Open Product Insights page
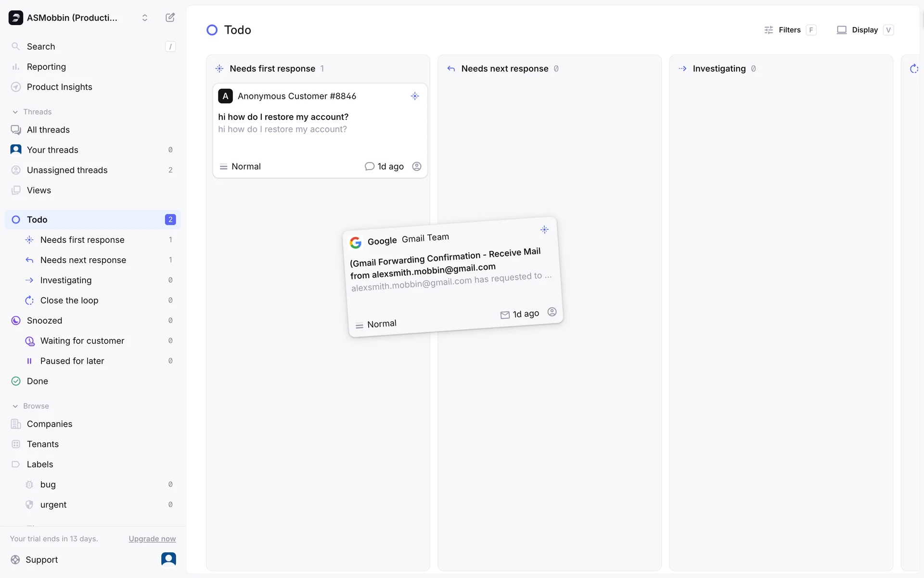This screenshot has height=578, width=924. tap(59, 87)
